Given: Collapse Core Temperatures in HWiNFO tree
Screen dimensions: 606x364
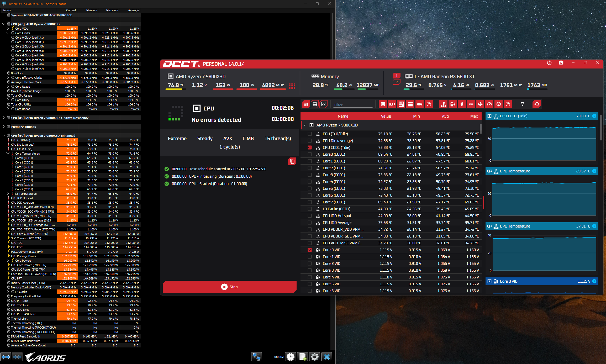Looking at the screenshot, I should 8,154.
